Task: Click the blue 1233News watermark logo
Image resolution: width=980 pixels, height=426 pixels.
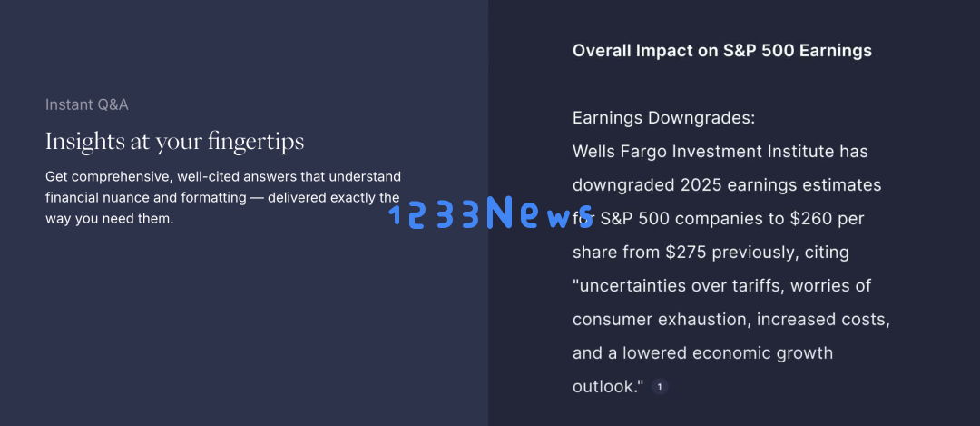Action: coord(491,212)
